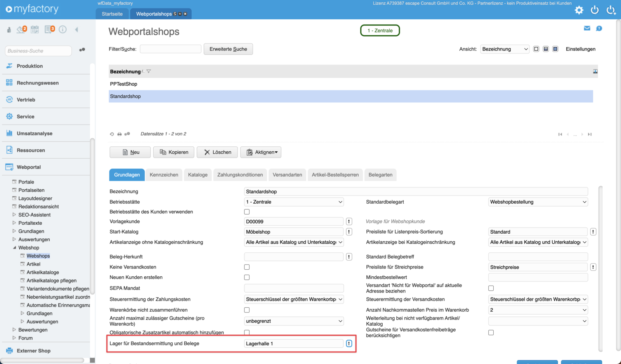Click the 1 - Zentrale button
Viewport: 621px width, 364px height.
(x=380, y=30)
